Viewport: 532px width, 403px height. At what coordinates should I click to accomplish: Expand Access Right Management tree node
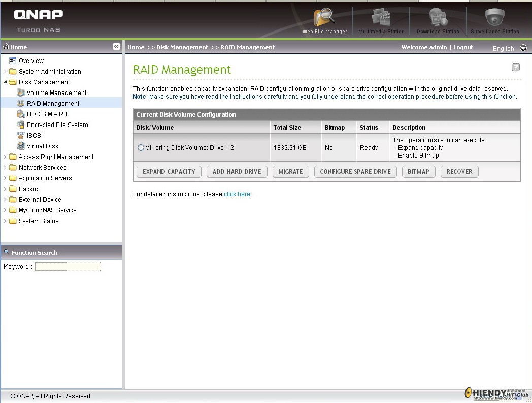pos(5,157)
